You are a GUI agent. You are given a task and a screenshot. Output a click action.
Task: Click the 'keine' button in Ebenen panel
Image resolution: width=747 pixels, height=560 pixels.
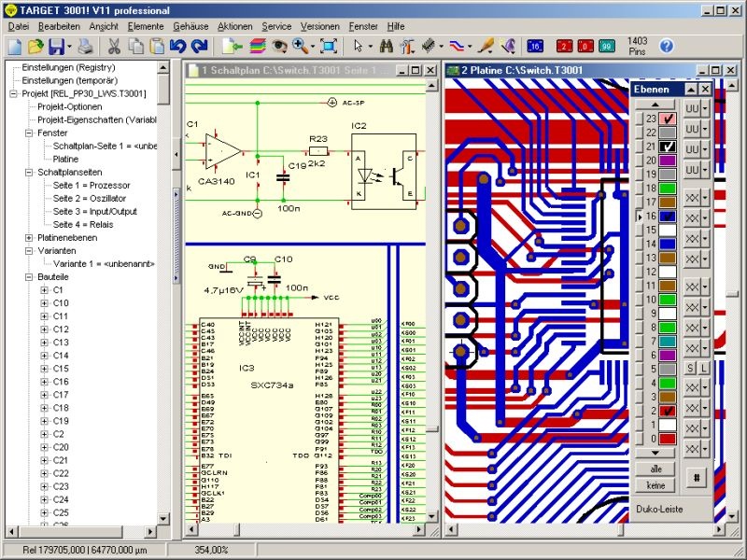(654, 485)
